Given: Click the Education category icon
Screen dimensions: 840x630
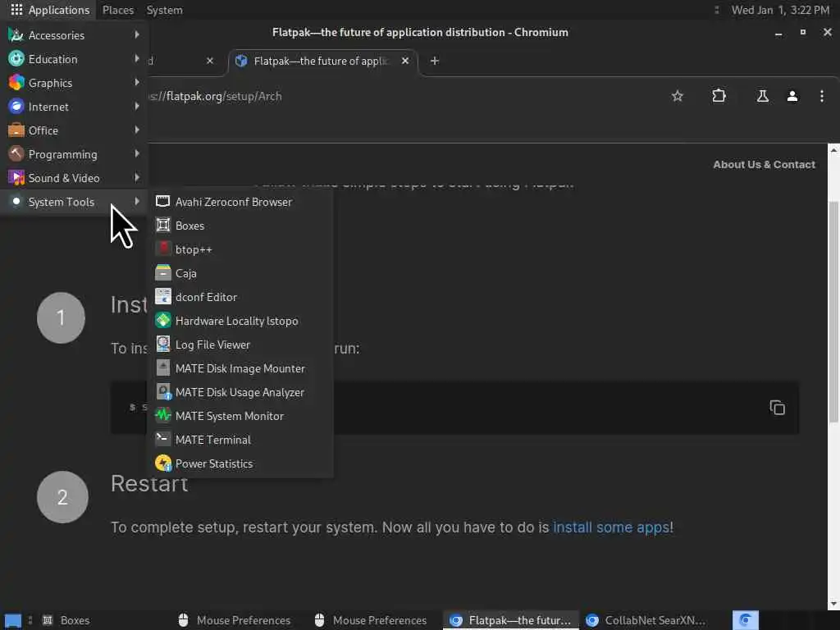Looking at the screenshot, I should point(16,58).
